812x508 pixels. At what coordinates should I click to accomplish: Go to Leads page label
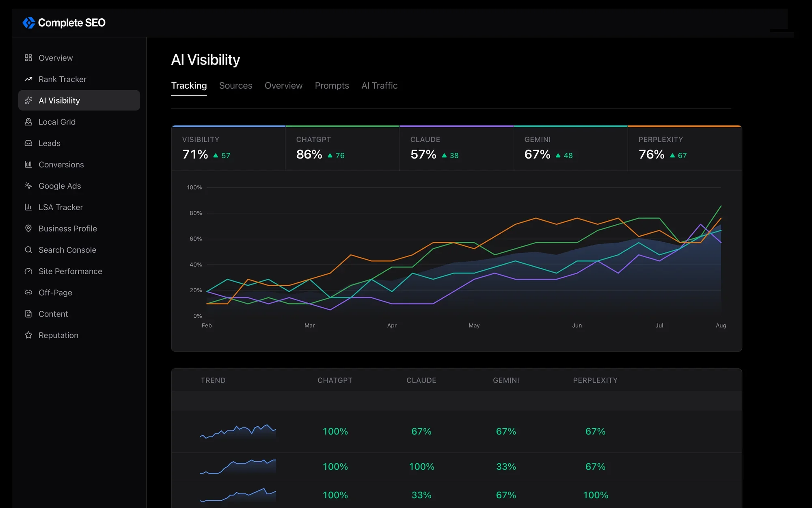50,143
